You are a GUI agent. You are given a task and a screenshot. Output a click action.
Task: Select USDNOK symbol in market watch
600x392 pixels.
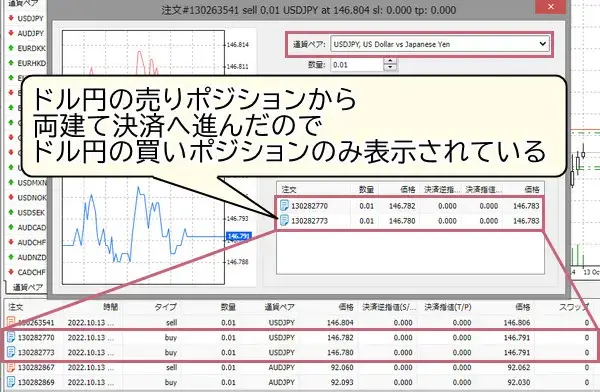pyautogui.click(x=32, y=198)
